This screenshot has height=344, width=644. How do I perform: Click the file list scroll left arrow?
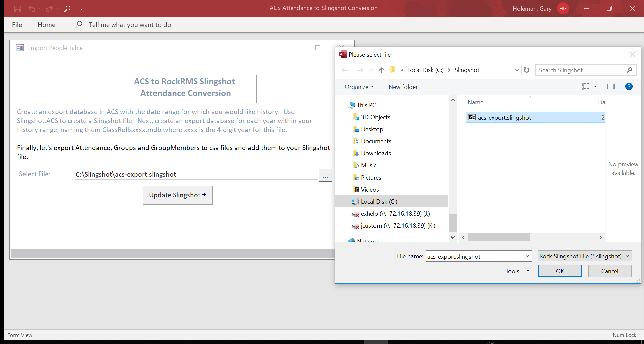pyautogui.click(x=463, y=237)
